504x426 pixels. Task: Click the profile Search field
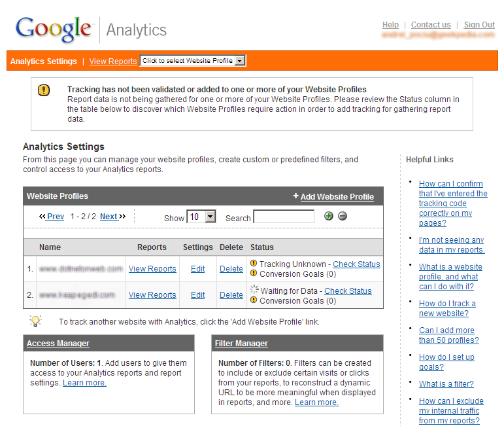pyautogui.click(x=284, y=217)
